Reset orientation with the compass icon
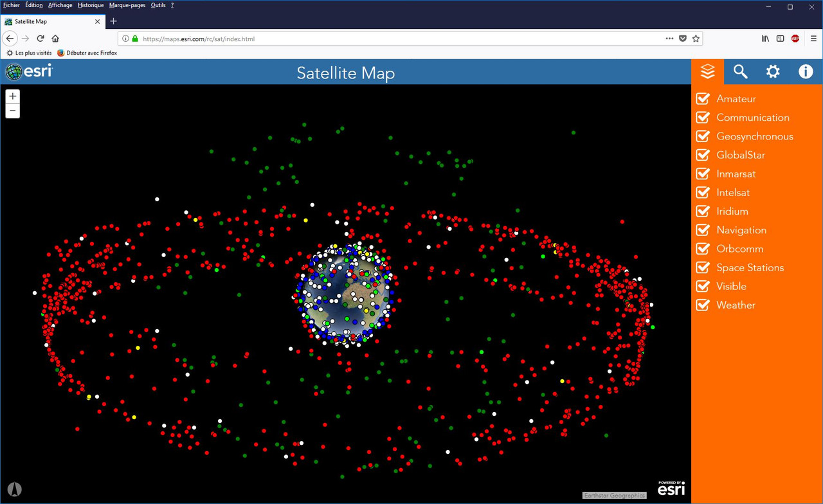823x504 pixels. pos(14,489)
